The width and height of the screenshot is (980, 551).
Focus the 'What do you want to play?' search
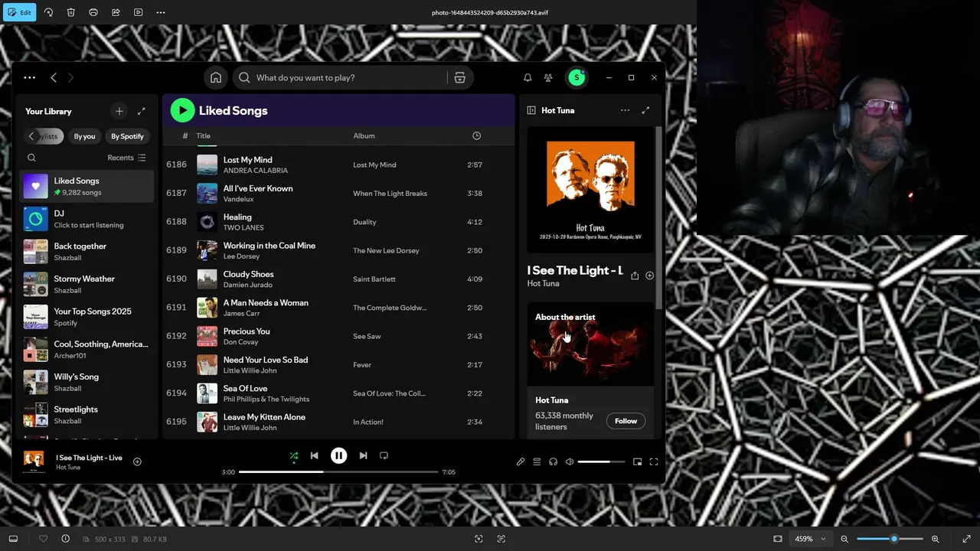341,77
